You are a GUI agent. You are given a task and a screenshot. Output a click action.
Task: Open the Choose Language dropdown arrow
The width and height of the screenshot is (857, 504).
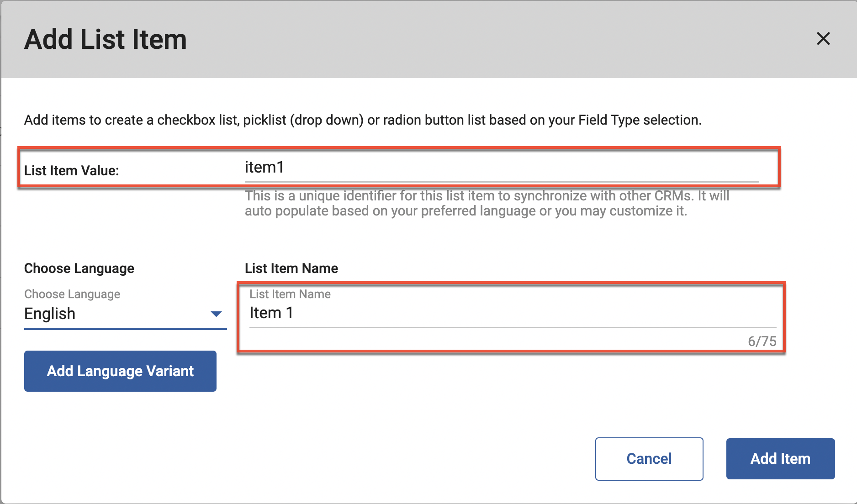click(216, 314)
